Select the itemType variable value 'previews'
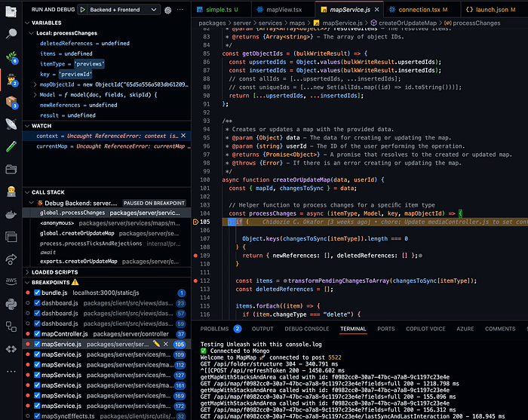Screen dimensions: 528x420 pyautogui.click(x=90, y=64)
